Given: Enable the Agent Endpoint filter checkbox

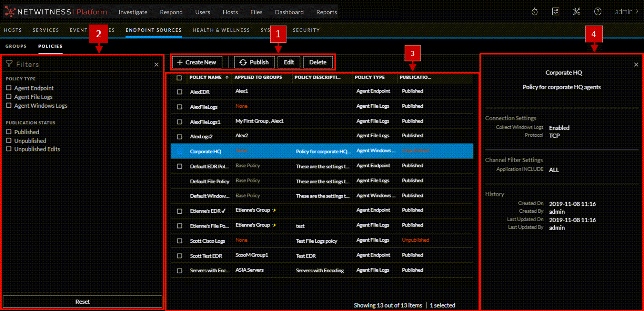Looking at the screenshot, I should coord(9,88).
